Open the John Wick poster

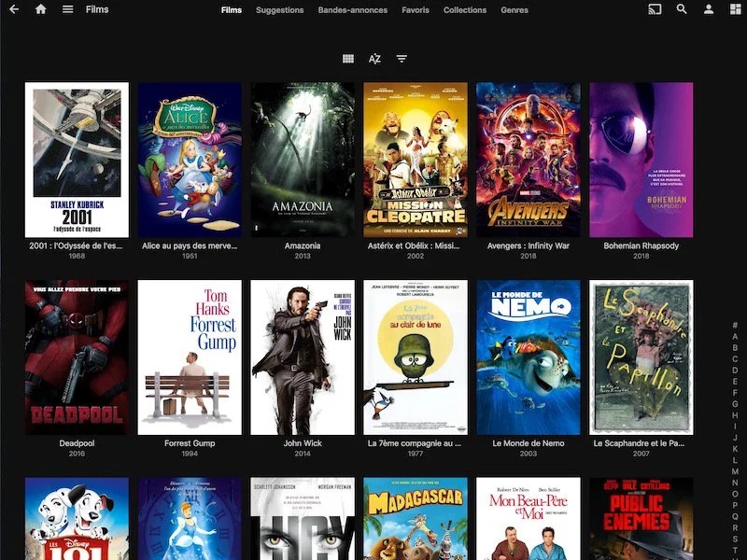tap(303, 357)
